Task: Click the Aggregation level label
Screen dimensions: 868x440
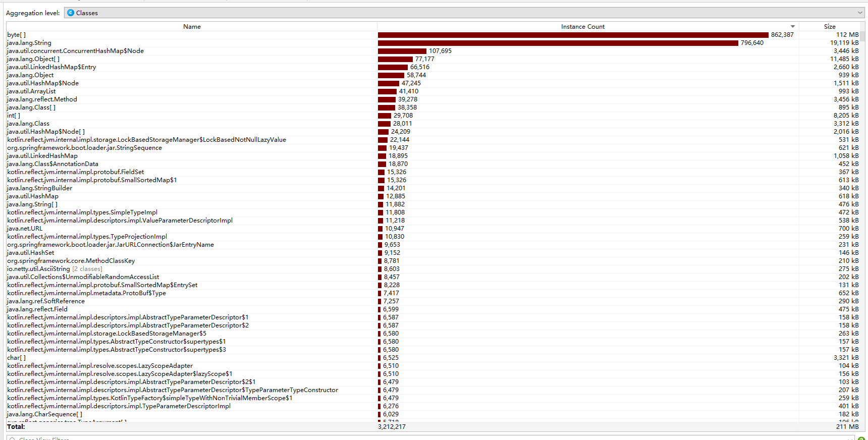Action: tap(33, 13)
